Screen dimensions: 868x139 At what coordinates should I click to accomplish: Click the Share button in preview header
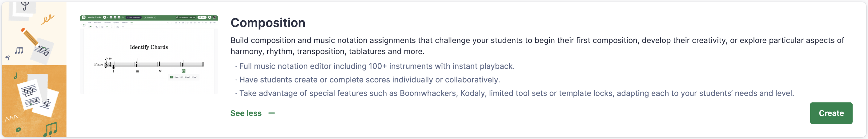click(202, 17)
